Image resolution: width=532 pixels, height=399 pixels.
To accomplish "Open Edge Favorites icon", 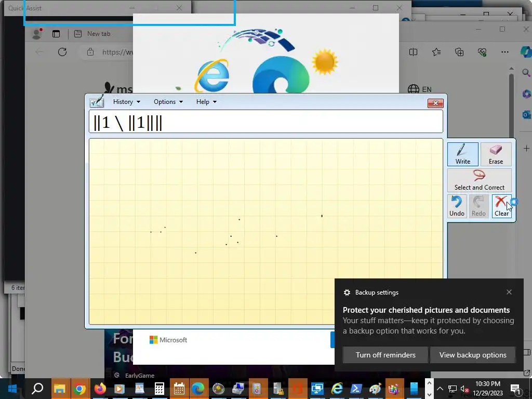I will coord(436,52).
